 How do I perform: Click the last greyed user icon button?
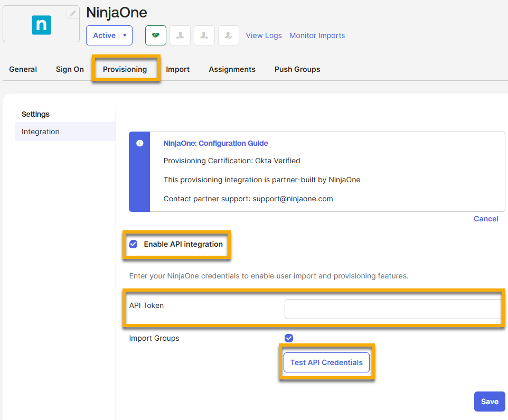(229, 35)
